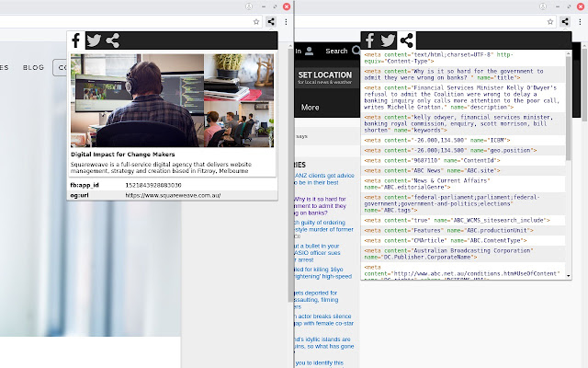The image size is (588, 368).
Task: Open deported for assaulting, filming headline
Action: click(x=316, y=300)
